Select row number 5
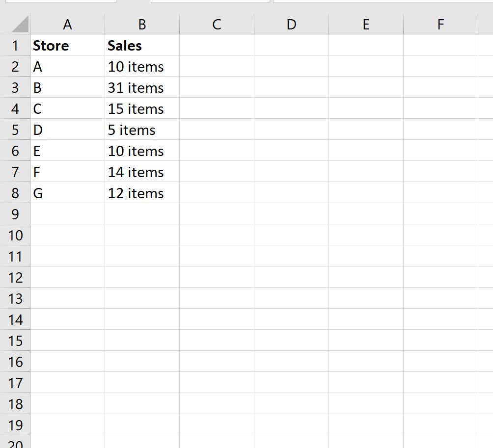Screen dimensions: 493x448 (16, 130)
